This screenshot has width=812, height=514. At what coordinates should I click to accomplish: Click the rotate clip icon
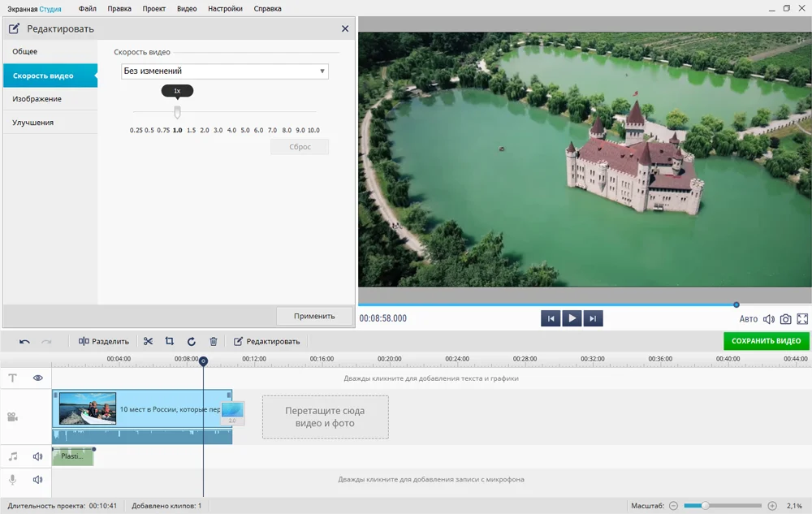pos(192,341)
